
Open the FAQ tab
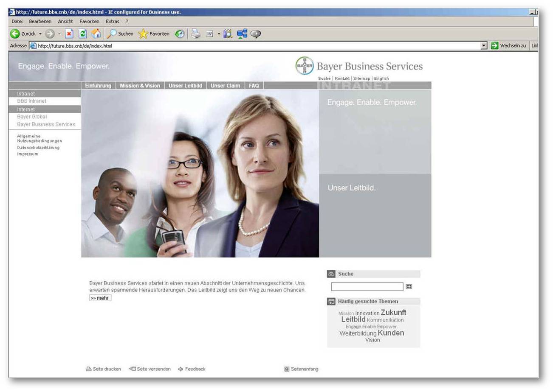tap(254, 86)
